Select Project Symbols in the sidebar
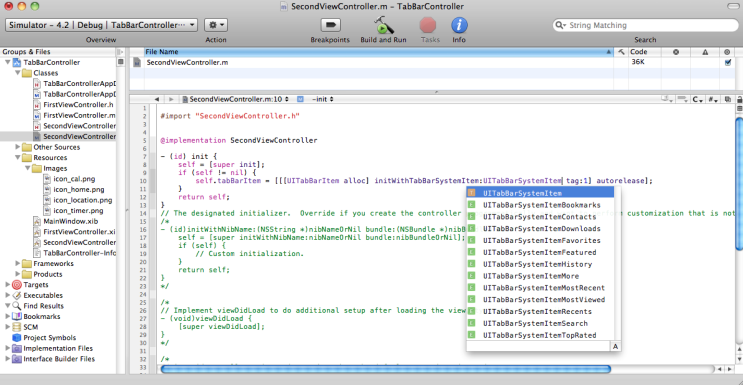Screen dimensions: 743x385 (x=50, y=338)
